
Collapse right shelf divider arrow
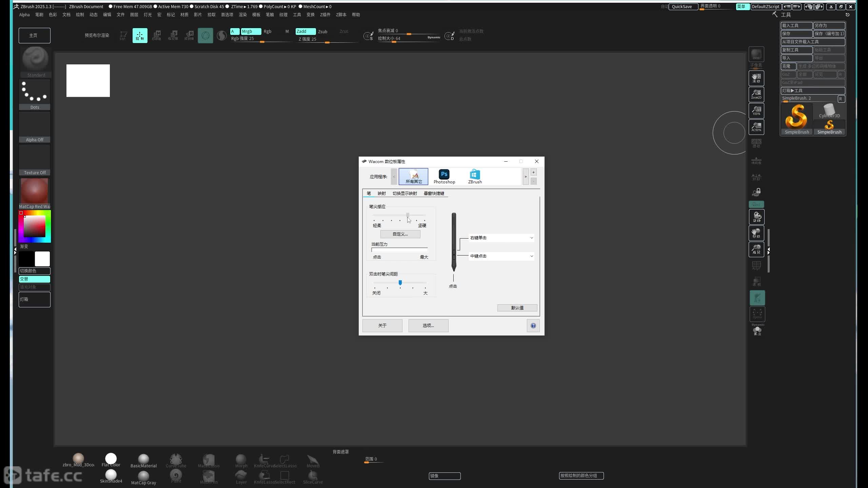click(769, 251)
